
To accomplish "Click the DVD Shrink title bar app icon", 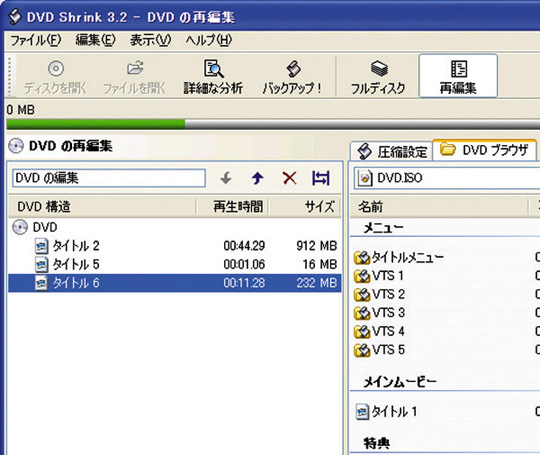I will click(15, 17).
